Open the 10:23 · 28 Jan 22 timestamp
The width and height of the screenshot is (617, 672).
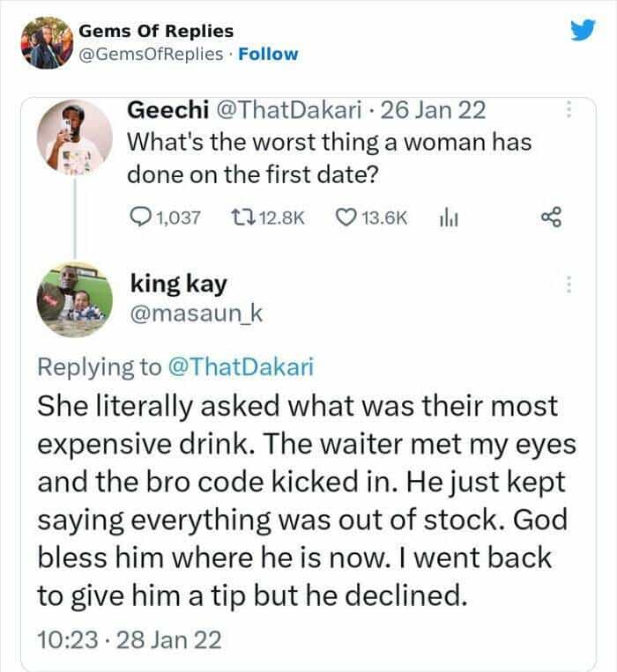point(130,637)
